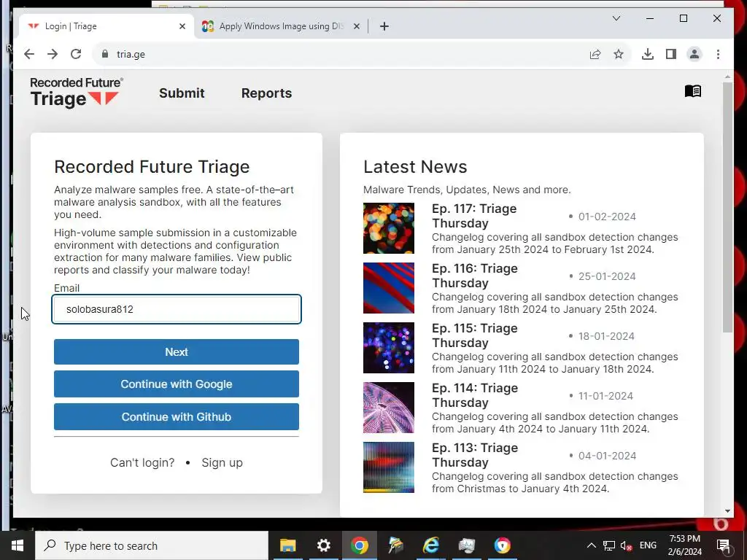Open the notification center icon
The width and height of the screenshot is (747, 560).
(724, 545)
